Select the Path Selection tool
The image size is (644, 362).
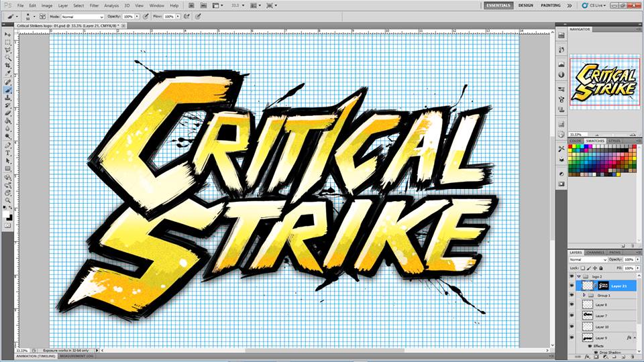pos(8,161)
